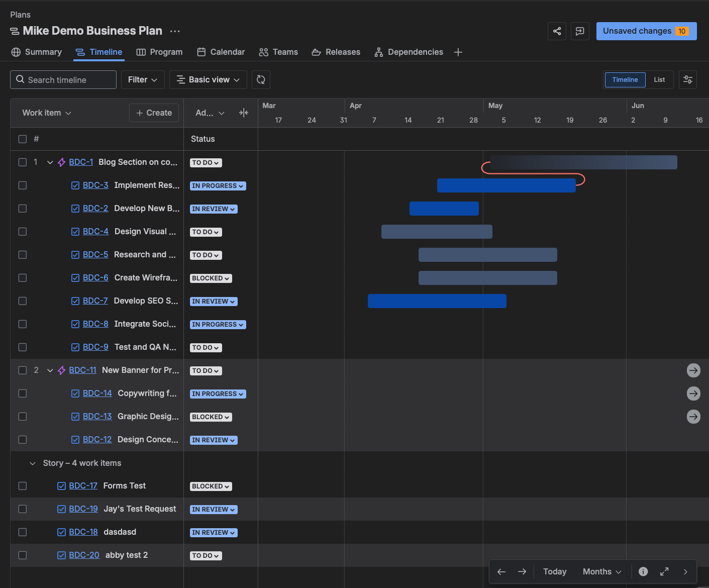The height and width of the screenshot is (588, 709).
Task: Open the Dependencies tab
Action: pos(409,52)
